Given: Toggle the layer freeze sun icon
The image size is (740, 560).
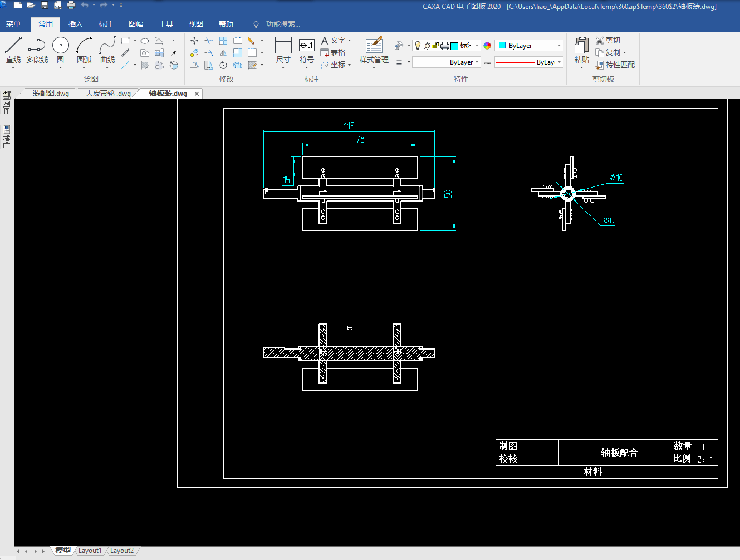Looking at the screenshot, I should point(427,46).
